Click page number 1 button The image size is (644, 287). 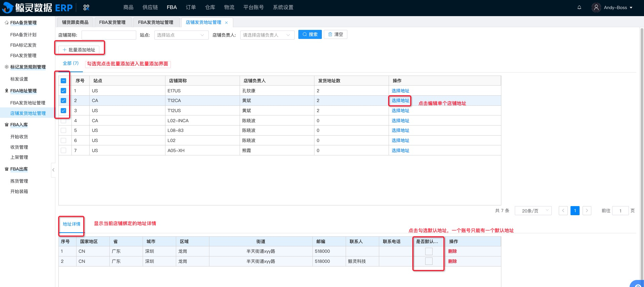click(x=575, y=210)
